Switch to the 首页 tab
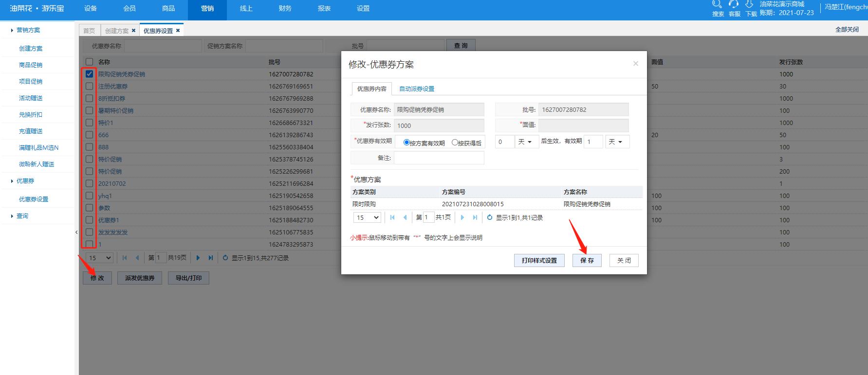The width and height of the screenshot is (868, 375). pos(90,31)
